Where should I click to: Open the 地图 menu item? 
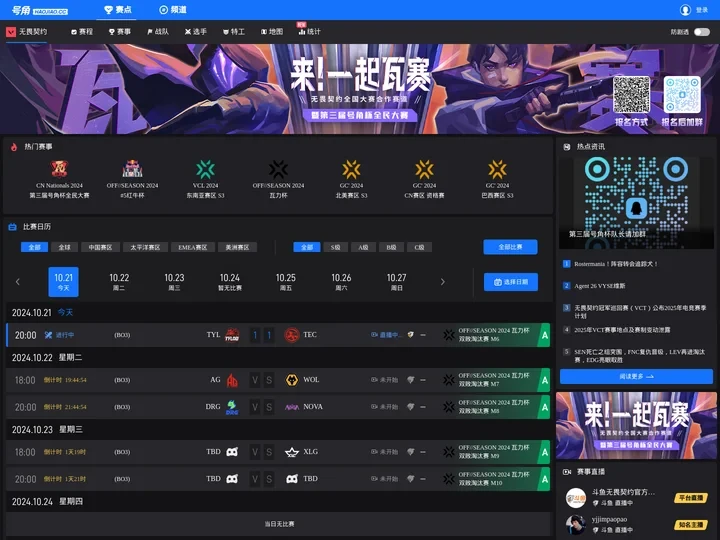[x=272, y=32]
